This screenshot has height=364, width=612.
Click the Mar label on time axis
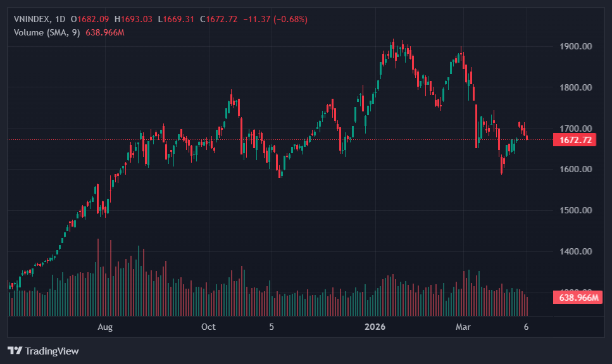pos(464,327)
